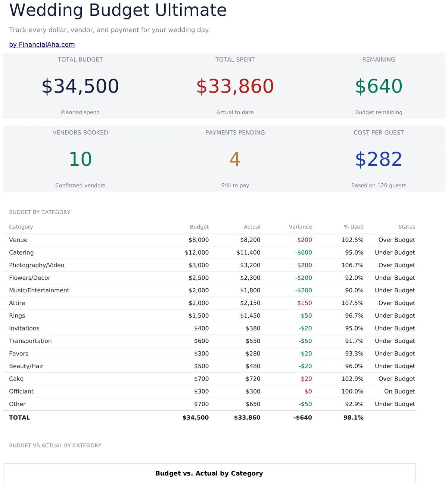
Task: Click the Music/Entertainment category cell
Action: tap(39, 290)
